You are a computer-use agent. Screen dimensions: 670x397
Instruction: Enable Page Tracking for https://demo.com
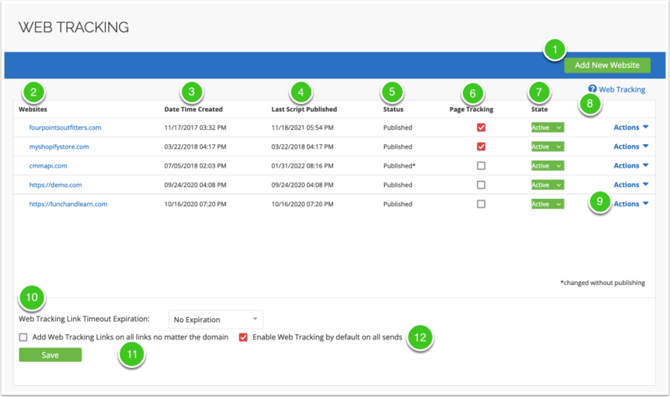click(481, 185)
